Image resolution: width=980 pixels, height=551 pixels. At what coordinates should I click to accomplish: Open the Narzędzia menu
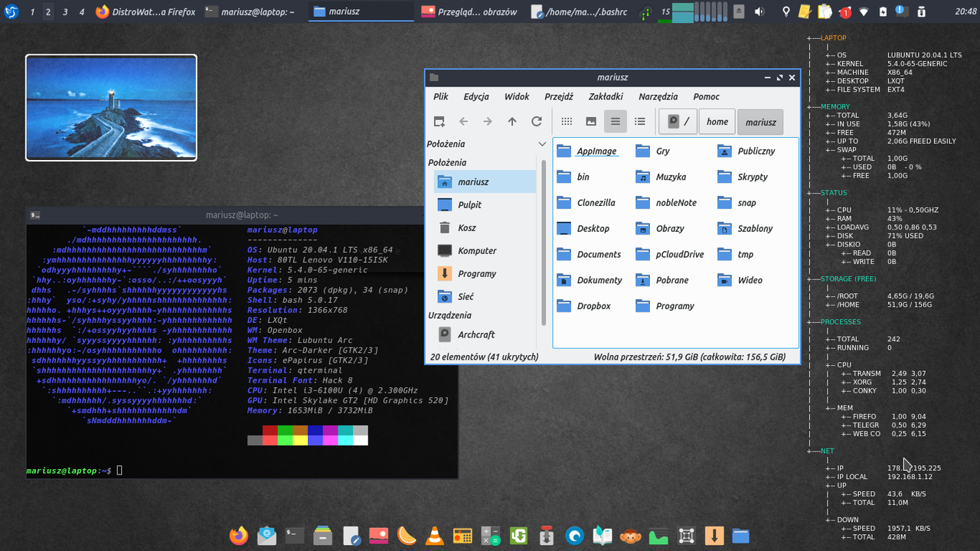[658, 96]
